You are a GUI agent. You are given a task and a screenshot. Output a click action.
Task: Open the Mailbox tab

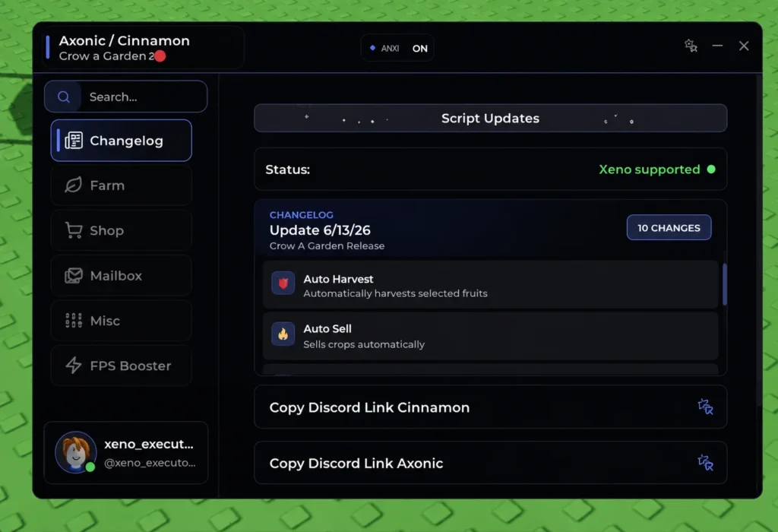coord(121,275)
